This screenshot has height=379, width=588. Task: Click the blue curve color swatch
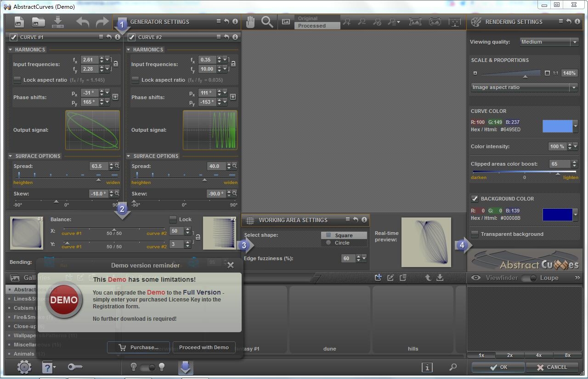[557, 126]
